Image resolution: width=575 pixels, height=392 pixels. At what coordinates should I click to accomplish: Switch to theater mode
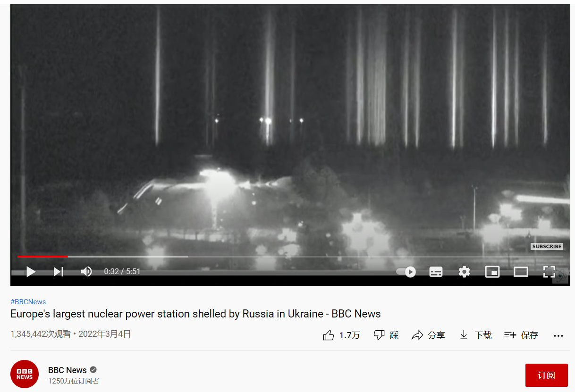point(521,272)
